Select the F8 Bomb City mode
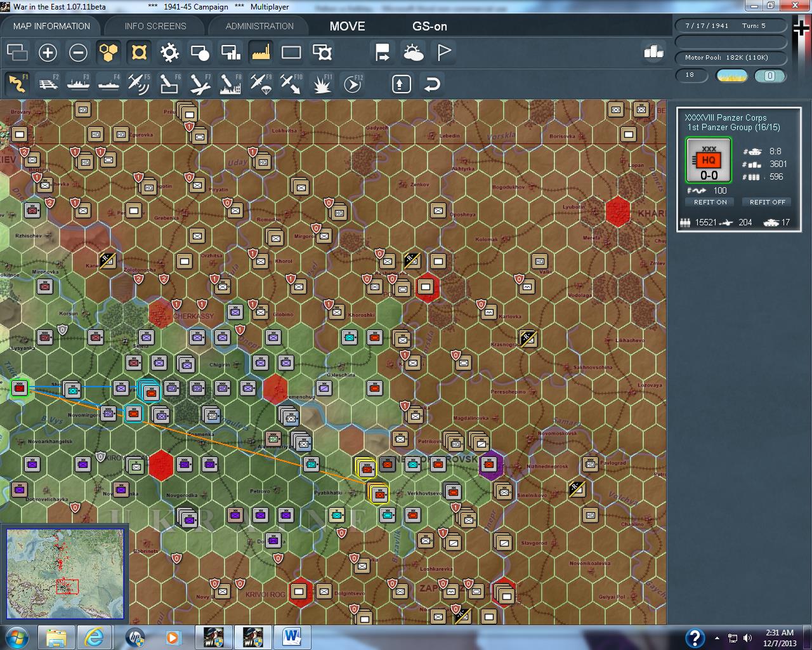This screenshot has width=812, height=650. point(230,84)
